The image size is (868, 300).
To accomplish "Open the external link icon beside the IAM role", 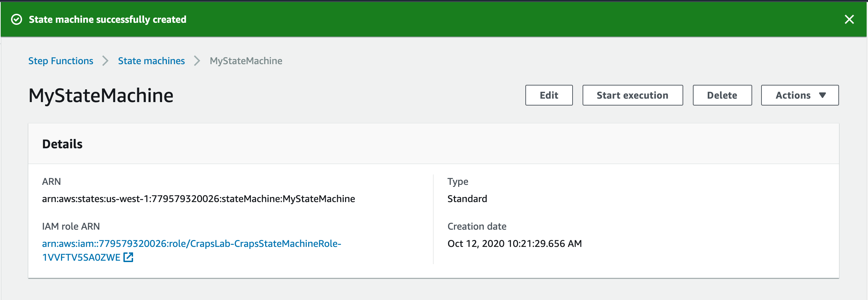I will [x=128, y=257].
